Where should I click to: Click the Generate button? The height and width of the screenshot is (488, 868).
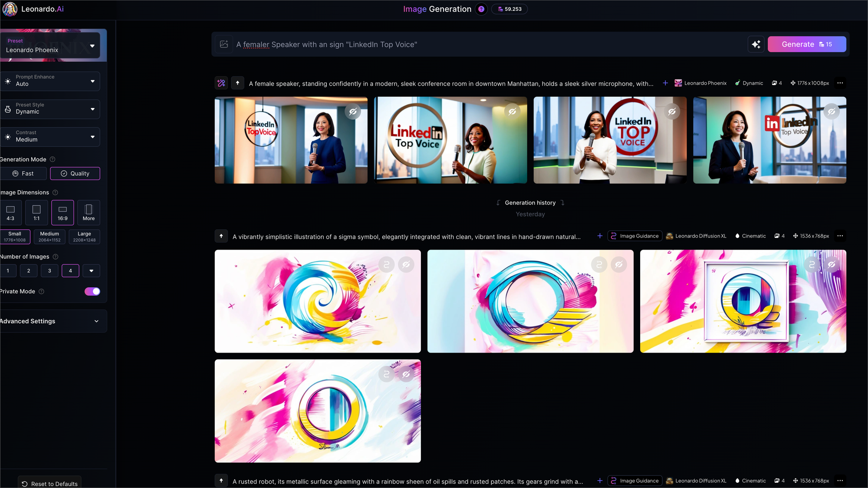pos(807,44)
